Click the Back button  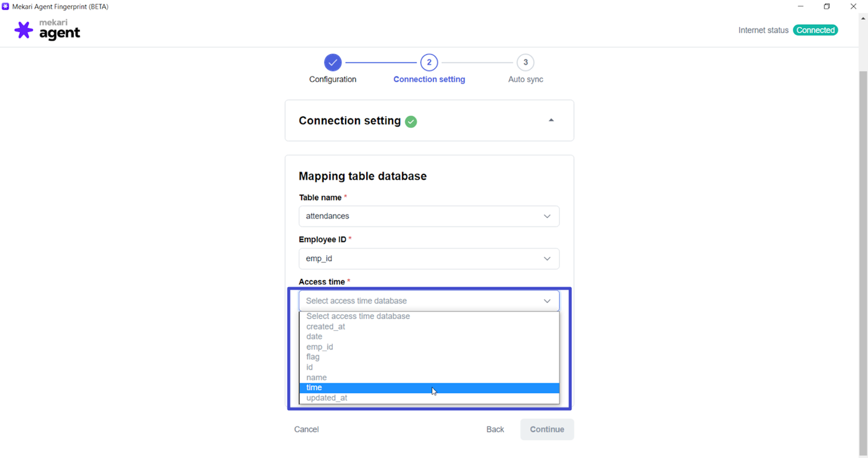(495, 430)
